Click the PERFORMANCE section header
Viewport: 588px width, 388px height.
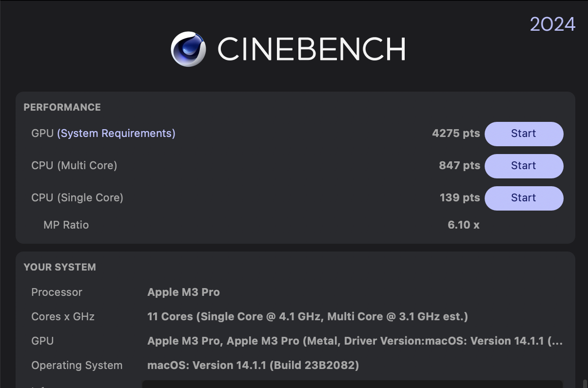(x=62, y=107)
